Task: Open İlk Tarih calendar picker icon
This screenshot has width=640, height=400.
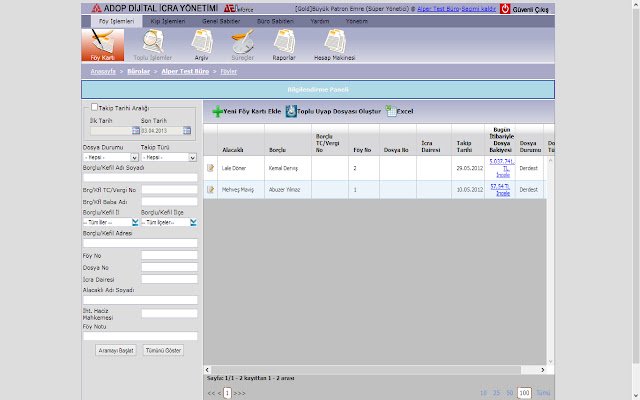Action: 136,131
